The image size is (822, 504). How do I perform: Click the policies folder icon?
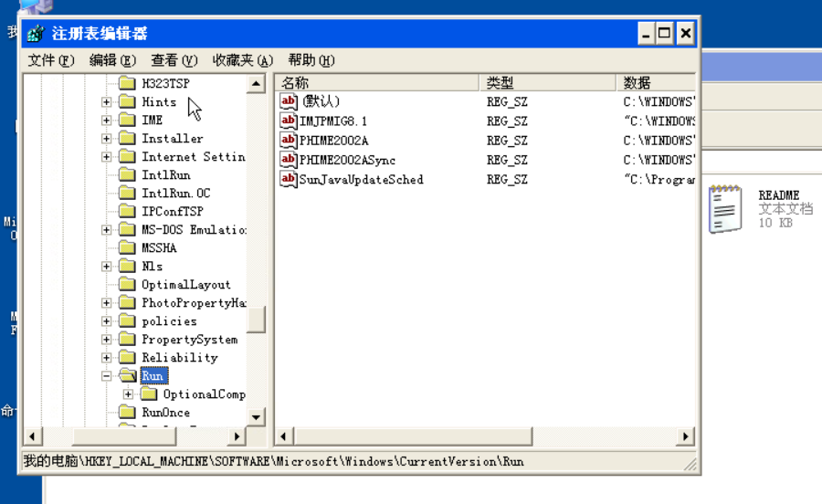(127, 321)
